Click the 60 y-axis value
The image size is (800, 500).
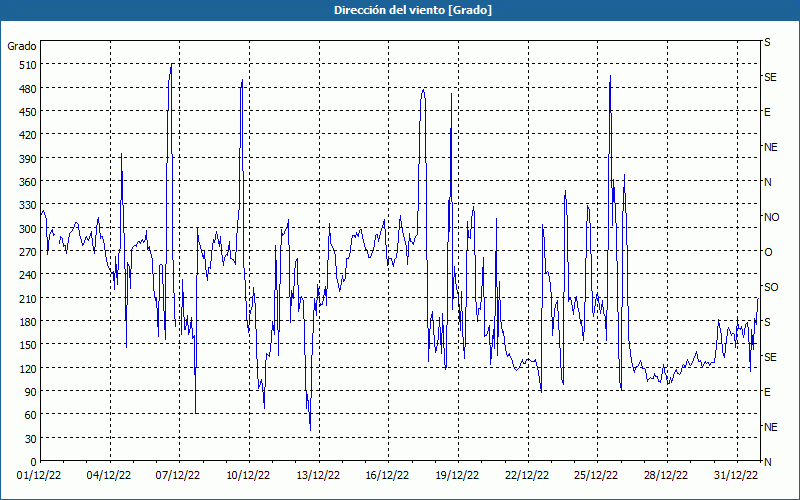(x=30, y=415)
